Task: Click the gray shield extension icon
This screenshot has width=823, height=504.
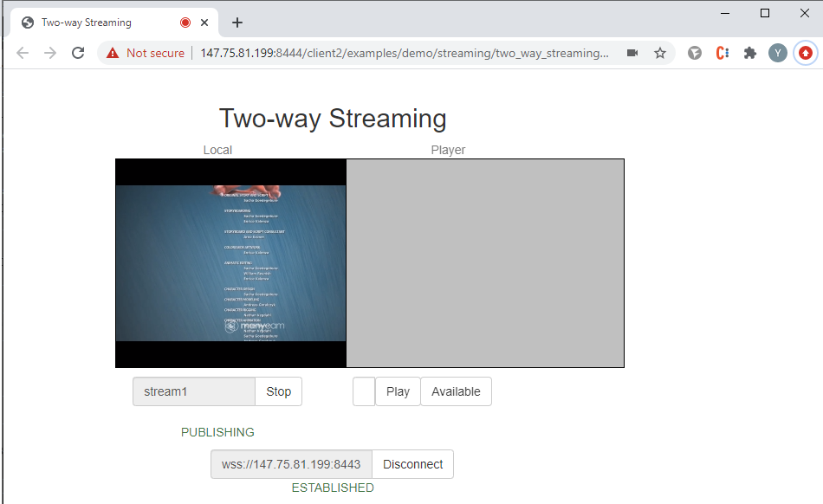Action: point(695,53)
